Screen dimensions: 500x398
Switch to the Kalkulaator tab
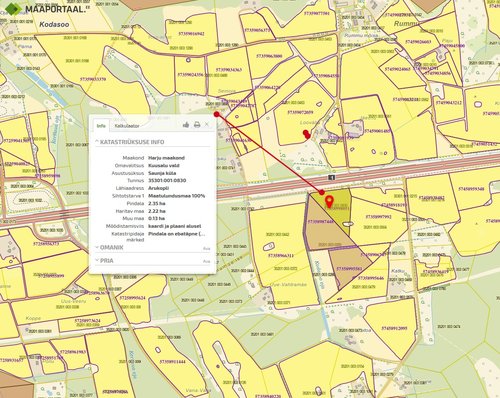pos(127,126)
